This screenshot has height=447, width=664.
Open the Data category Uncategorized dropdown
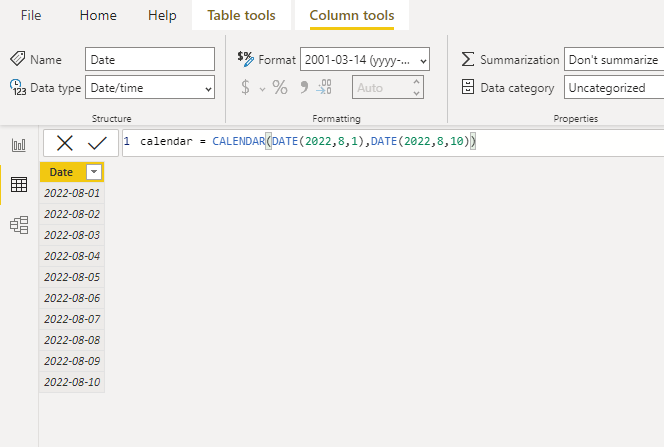[614, 87]
